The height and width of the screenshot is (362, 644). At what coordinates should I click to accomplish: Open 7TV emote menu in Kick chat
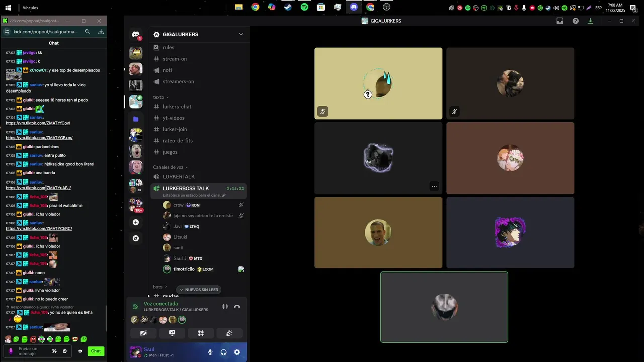(x=54, y=351)
